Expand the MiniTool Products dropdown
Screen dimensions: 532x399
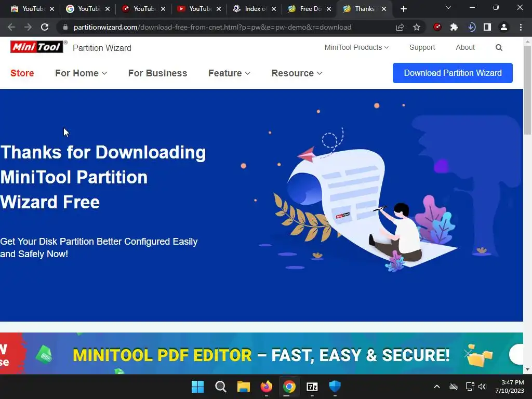click(356, 47)
